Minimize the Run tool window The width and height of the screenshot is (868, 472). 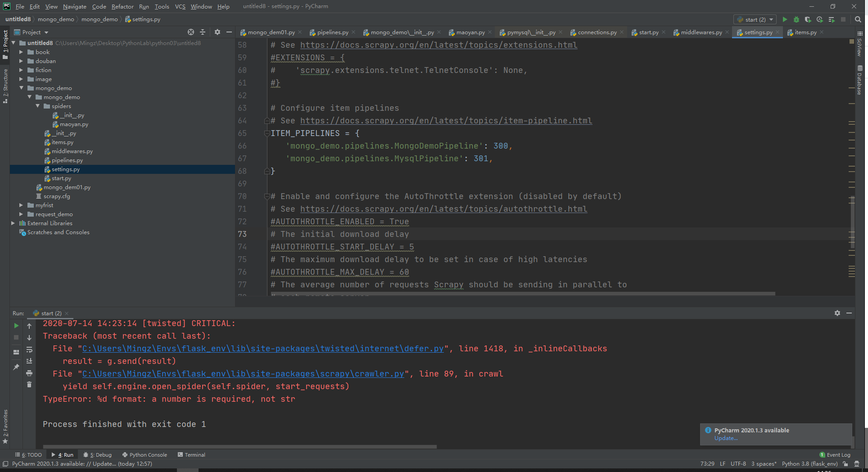pos(849,313)
